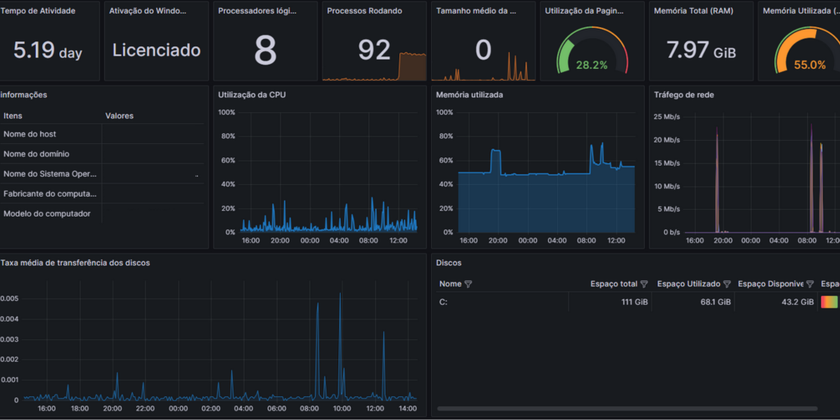
Task: Open the Processos Rodando panel title
Action: [x=364, y=11]
